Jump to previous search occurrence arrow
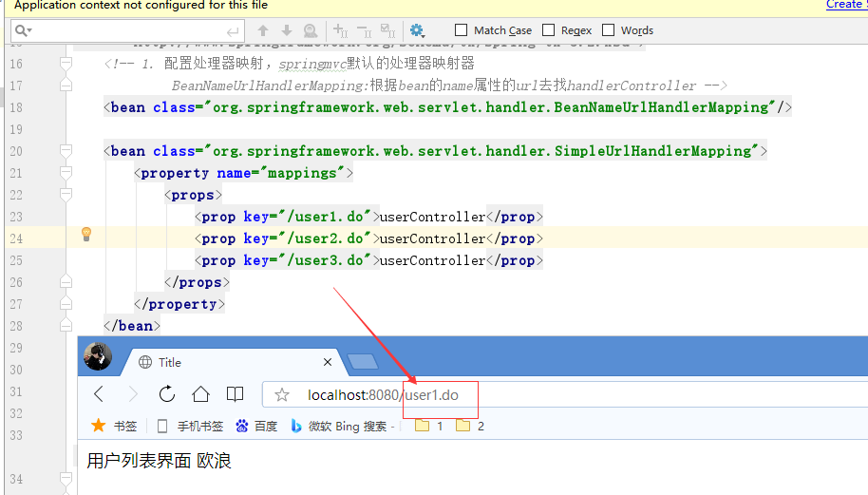868x495 pixels. (263, 30)
